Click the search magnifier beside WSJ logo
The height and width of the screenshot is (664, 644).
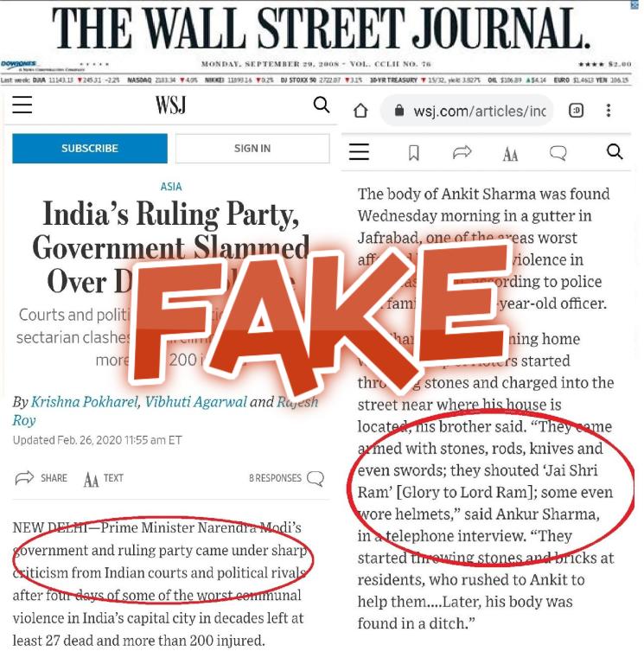click(322, 105)
